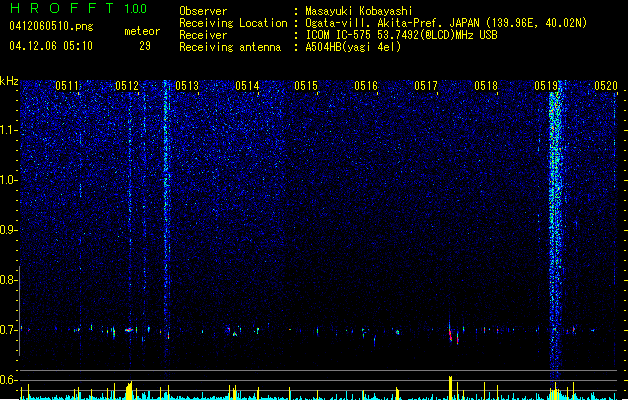
Task: Click the 0514 time marker
Action: tap(247, 86)
